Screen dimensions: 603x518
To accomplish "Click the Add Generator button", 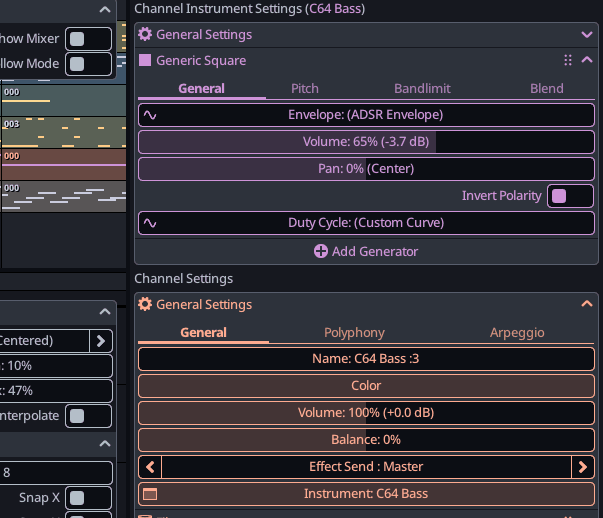I will click(366, 251).
